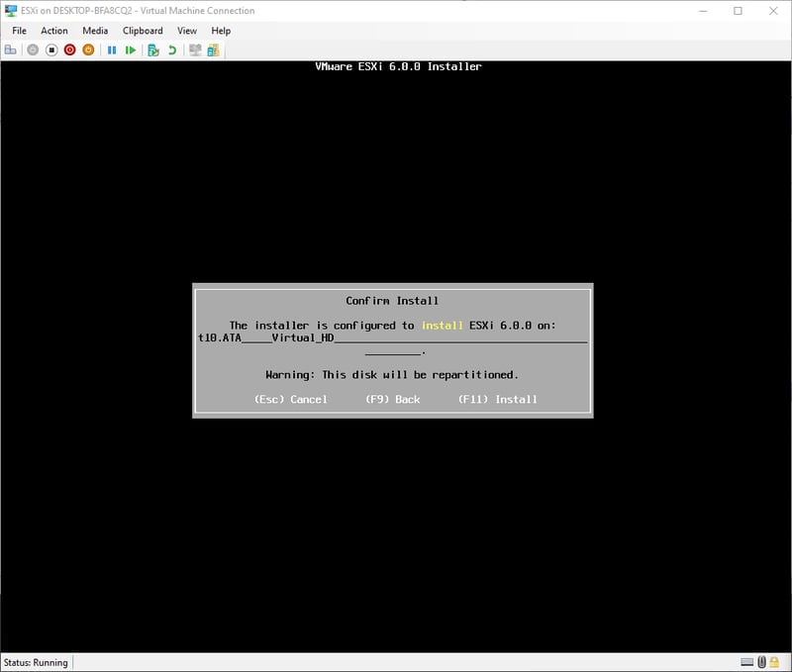792x672 pixels.
Task: Click the greyed-out Start VM icon
Action: coord(33,49)
